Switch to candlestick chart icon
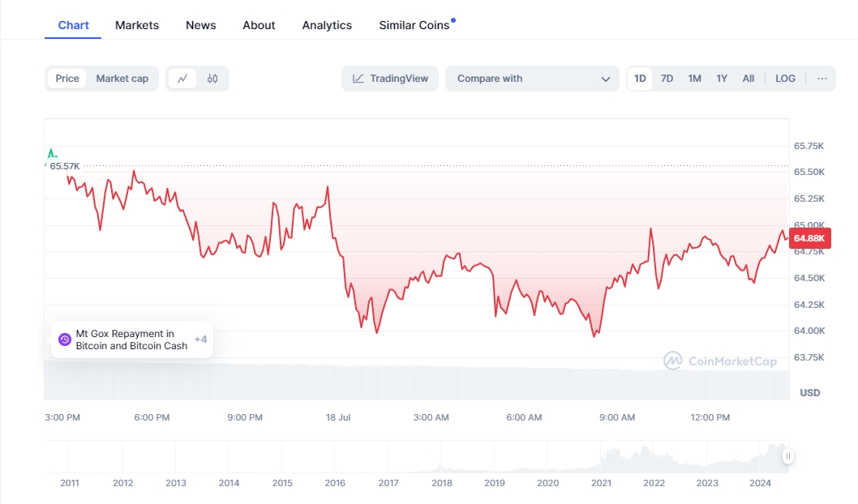This screenshot has height=504, width=858. click(x=212, y=79)
